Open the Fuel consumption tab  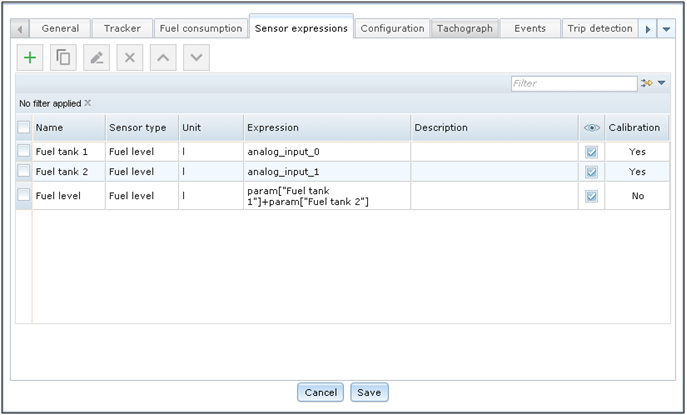(x=201, y=28)
